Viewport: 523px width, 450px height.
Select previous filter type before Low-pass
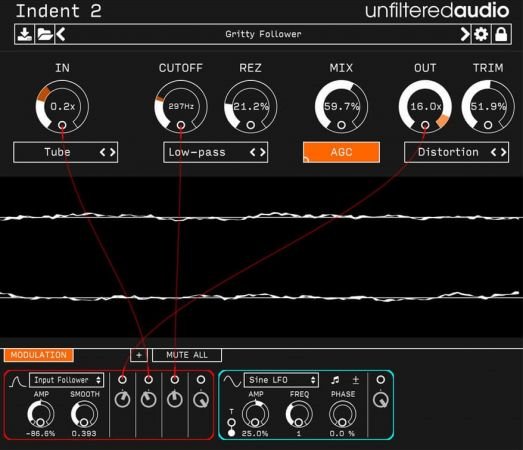[x=253, y=152]
